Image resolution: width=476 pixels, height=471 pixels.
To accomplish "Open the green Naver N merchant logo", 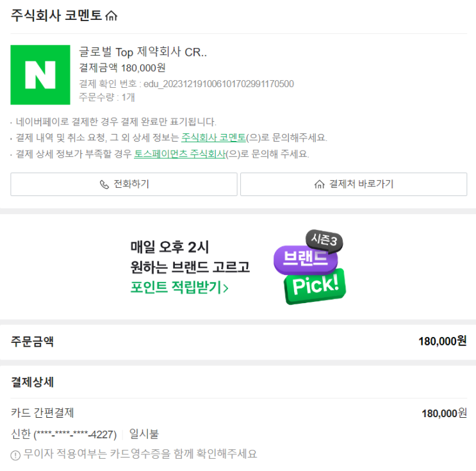I will 40,75.
